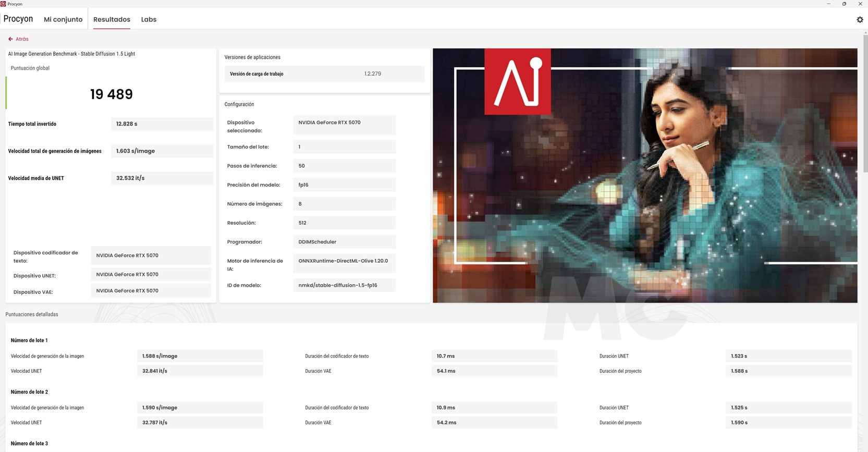Click the AI benchmark banner image
The height and width of the screenshot is (452, 868).
tap(645, 176)
